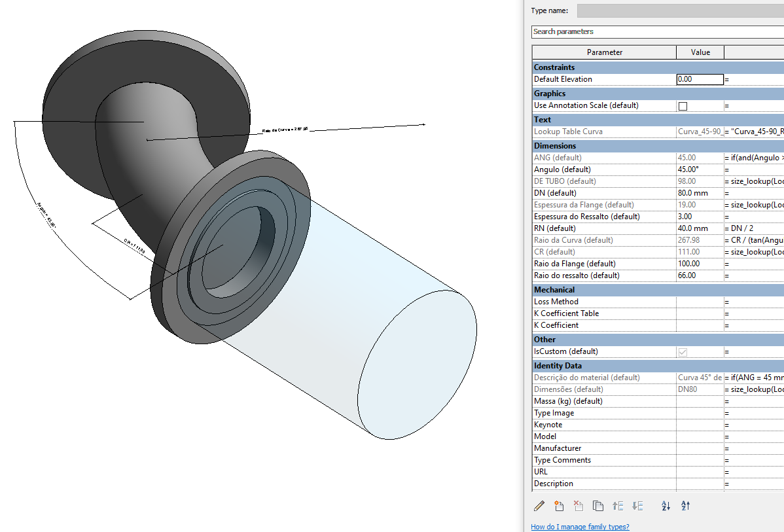Open the link How do I manage family types

click(x=580, y=526)
